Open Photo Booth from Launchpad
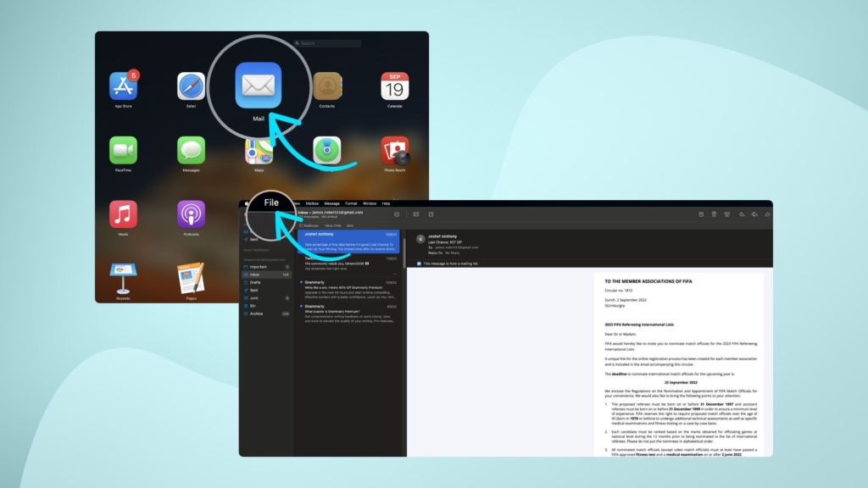The height and width of the screenshot is (488, 868). 395,151
